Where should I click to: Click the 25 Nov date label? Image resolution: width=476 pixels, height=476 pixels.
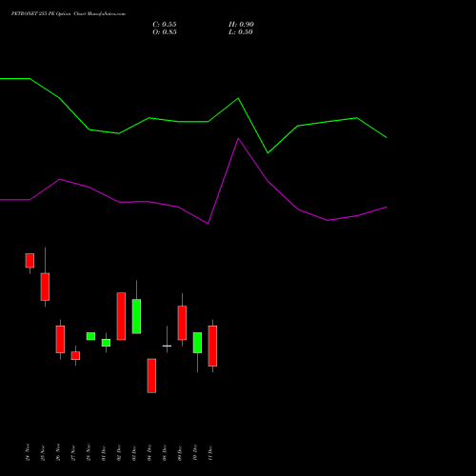pyautogui.click(x=43, y=452)
